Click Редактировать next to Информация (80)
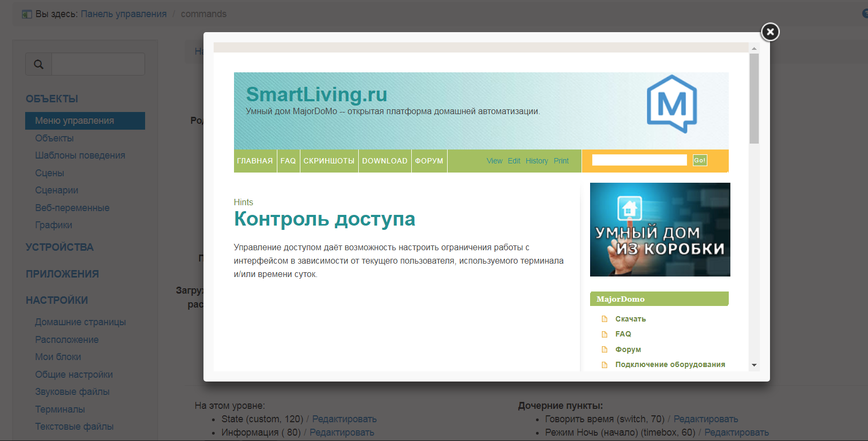 342,432
